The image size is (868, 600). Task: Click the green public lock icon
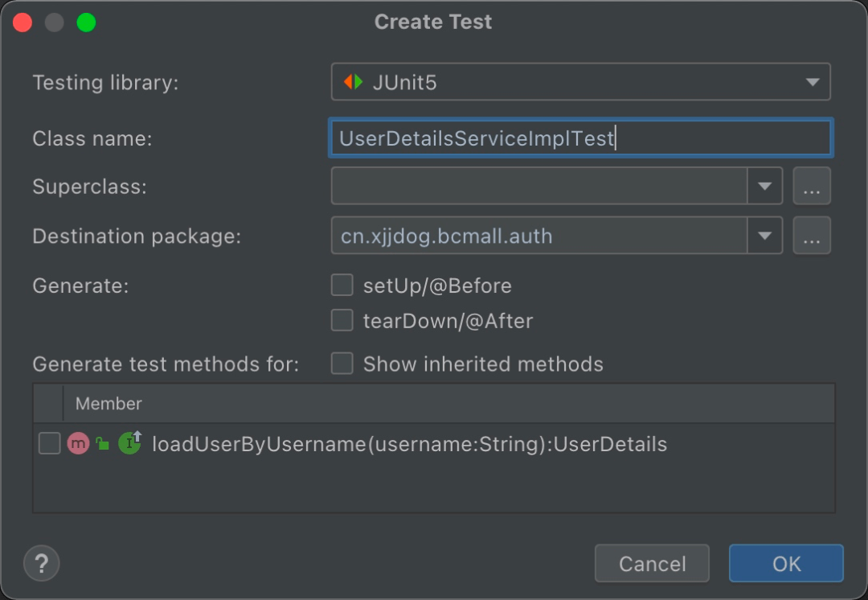click(x=102, y=444)
